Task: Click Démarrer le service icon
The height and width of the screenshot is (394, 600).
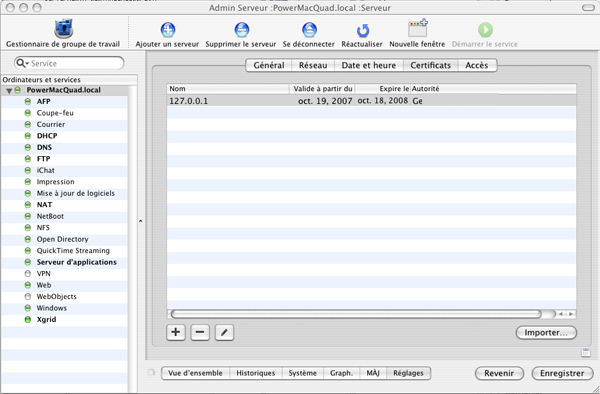Action: point(485,30)
